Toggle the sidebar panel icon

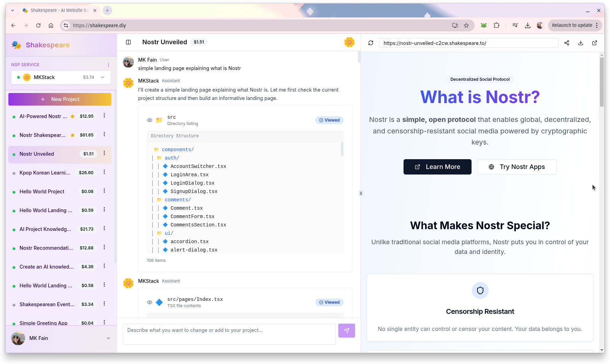click(128, 42)
